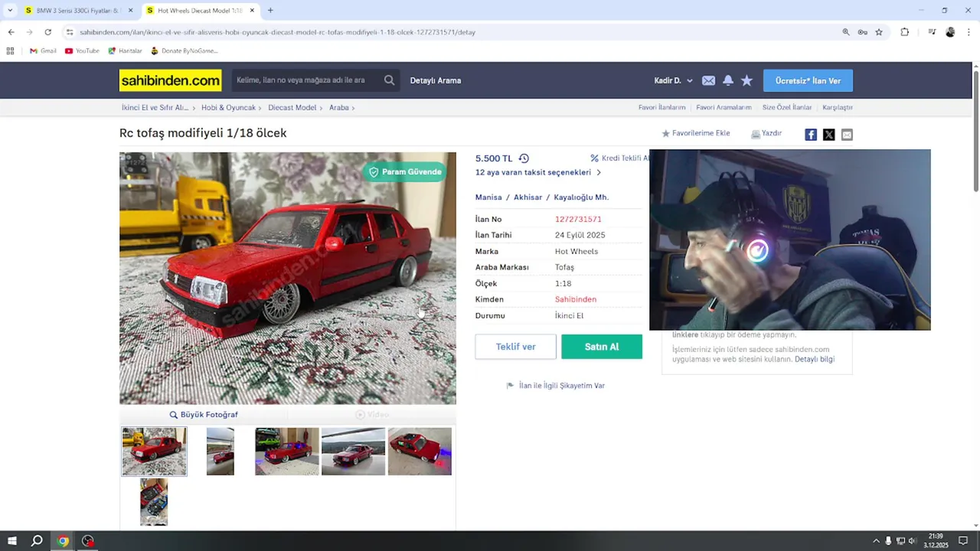The width and height of the screenshot is (980, 551).
Task: Reload the page
Action: pyautogui.click(x=47, y=32)
